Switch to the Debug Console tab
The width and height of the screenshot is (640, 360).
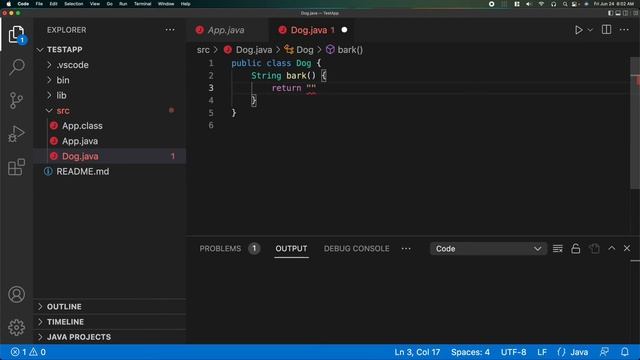tap(356, 249)
